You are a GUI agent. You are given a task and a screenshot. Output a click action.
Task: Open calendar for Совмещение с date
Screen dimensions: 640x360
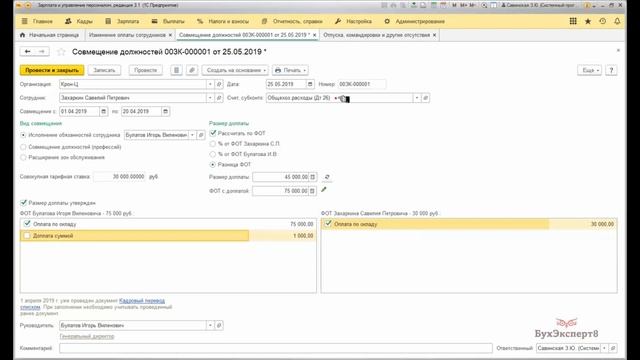(104, 111)
